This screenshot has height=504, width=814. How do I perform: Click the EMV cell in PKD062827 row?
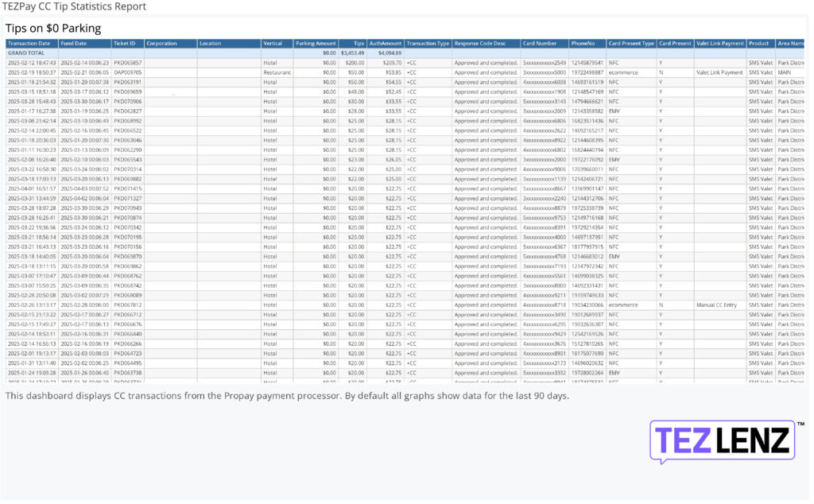pos(614,111)
